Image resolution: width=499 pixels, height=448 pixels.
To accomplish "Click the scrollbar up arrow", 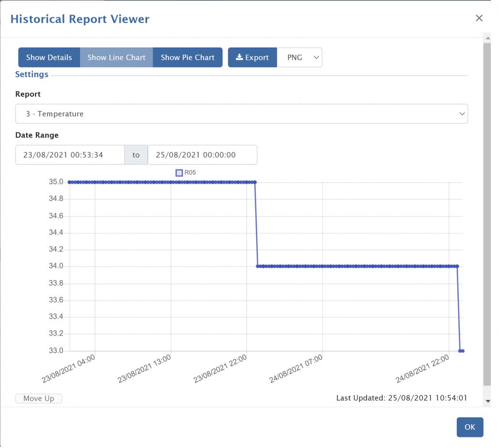I will click(487, 38).
